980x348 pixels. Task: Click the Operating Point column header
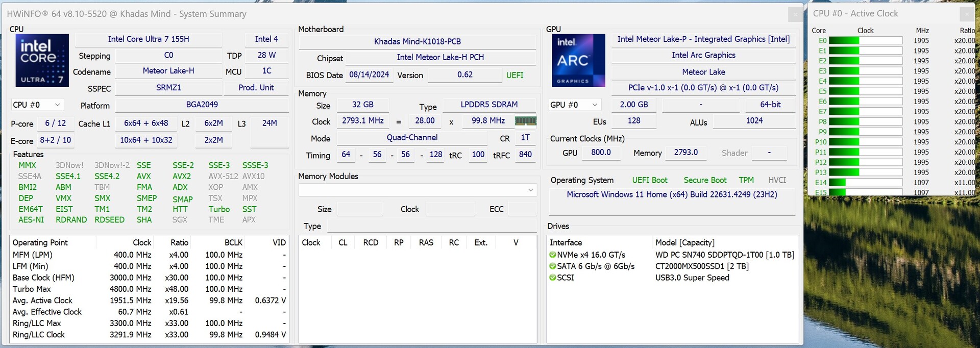point(40,242)
